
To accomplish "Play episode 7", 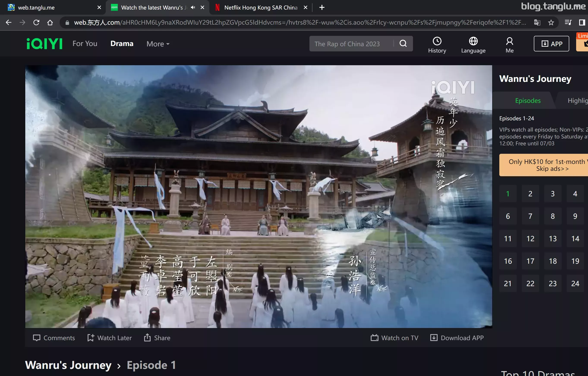I will click(530, 216).
